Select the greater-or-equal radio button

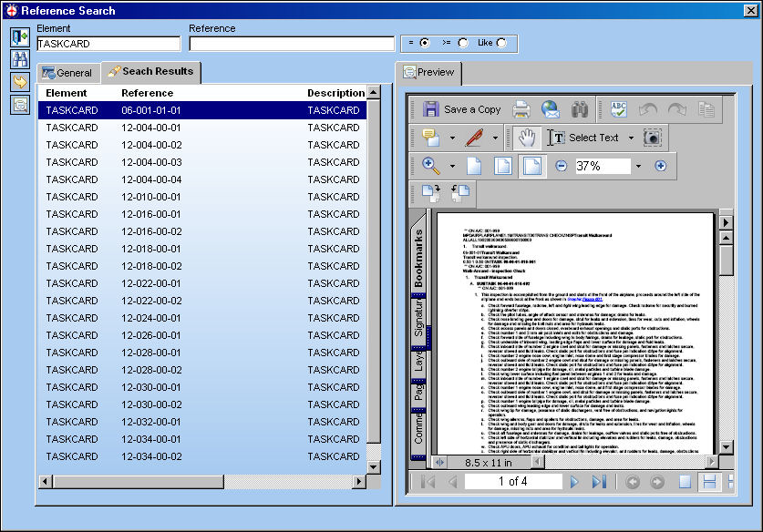[463, 43]
